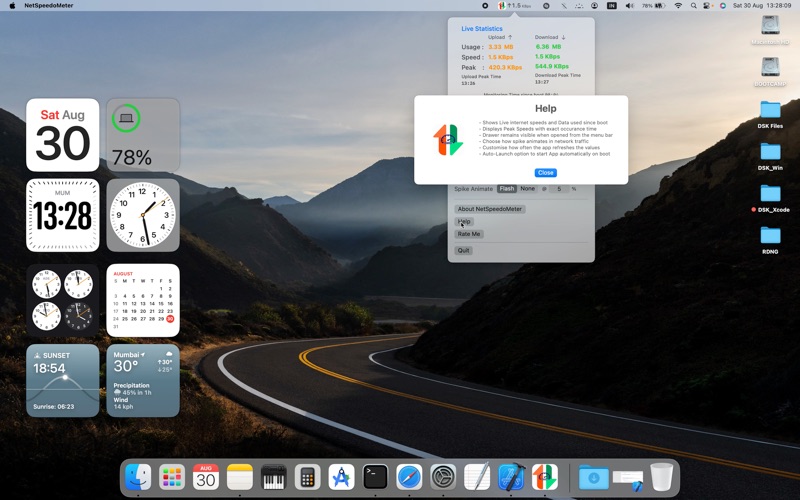Viewport: 800px width, 500px height.
Task: Open Calculator from the Dock
Action: 307,477
